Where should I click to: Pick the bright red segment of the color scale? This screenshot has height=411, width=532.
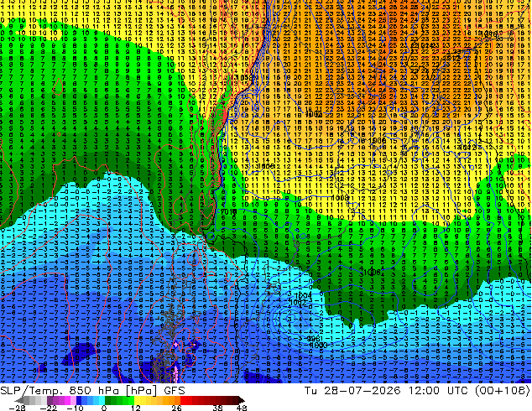coord(183,400)
